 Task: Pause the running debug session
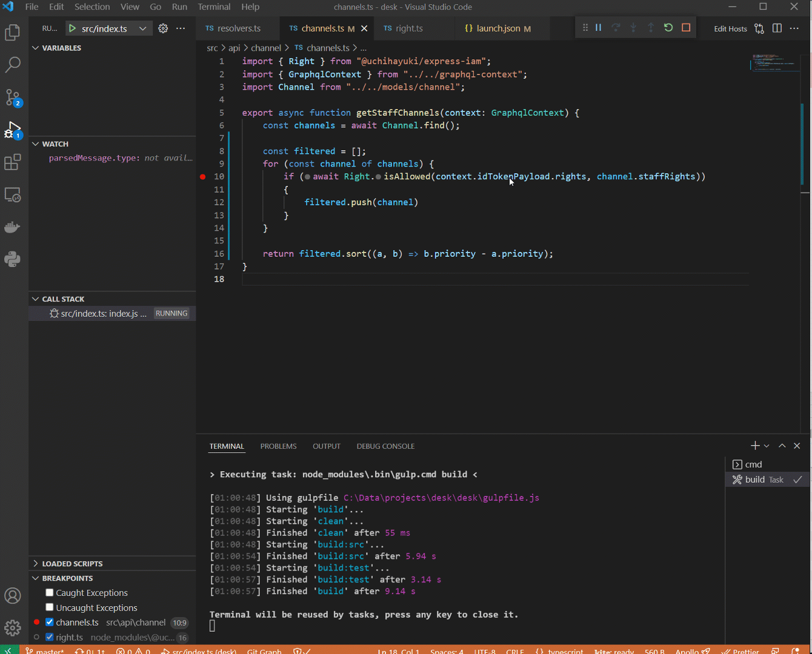(598, 27)
